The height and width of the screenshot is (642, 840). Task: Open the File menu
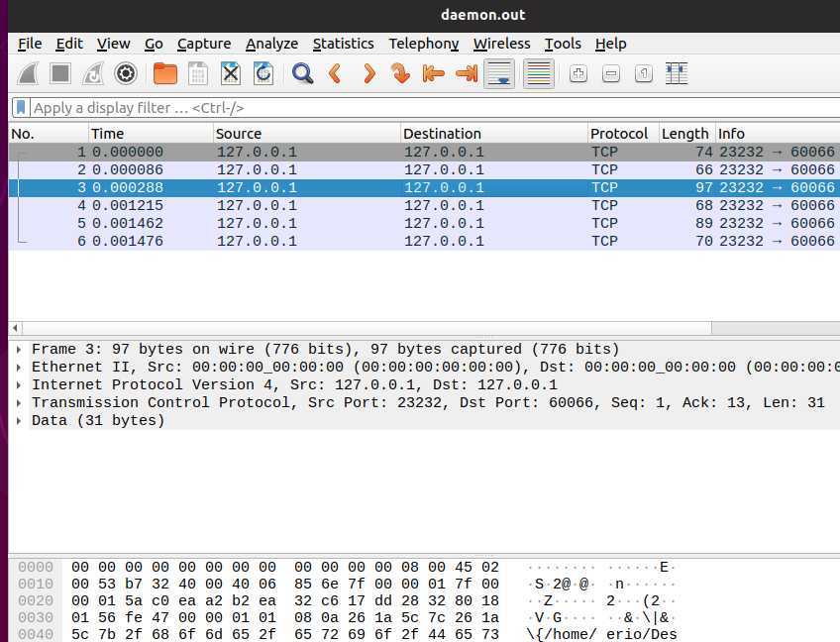[30, 44]
